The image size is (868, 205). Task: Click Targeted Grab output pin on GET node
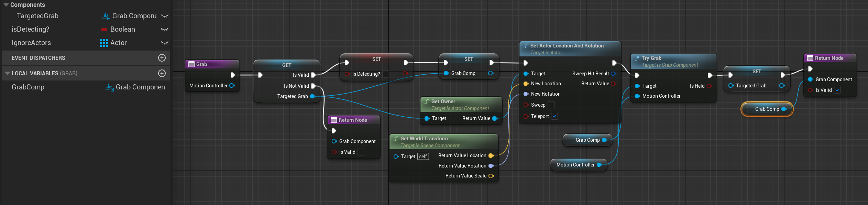(312, 96)
